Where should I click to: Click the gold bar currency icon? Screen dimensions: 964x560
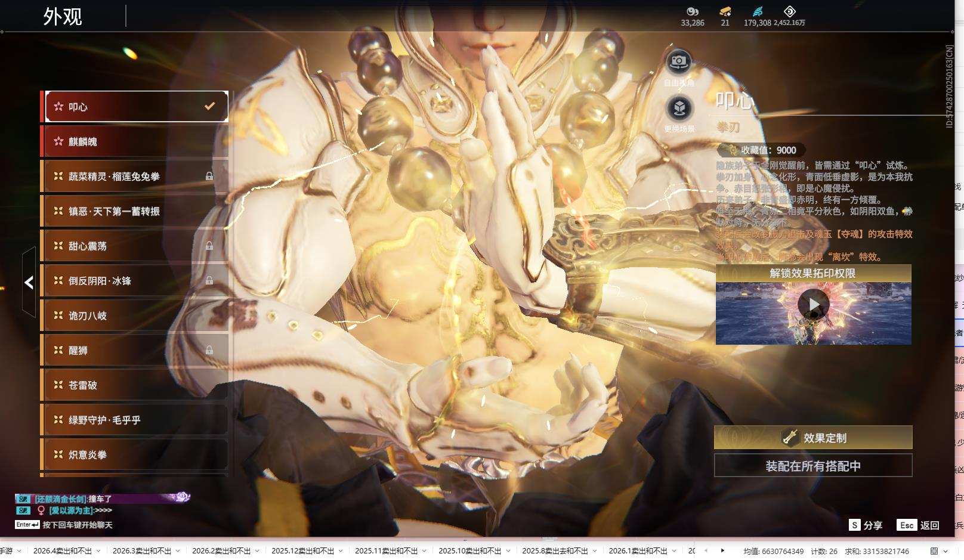tap(725, 11)
